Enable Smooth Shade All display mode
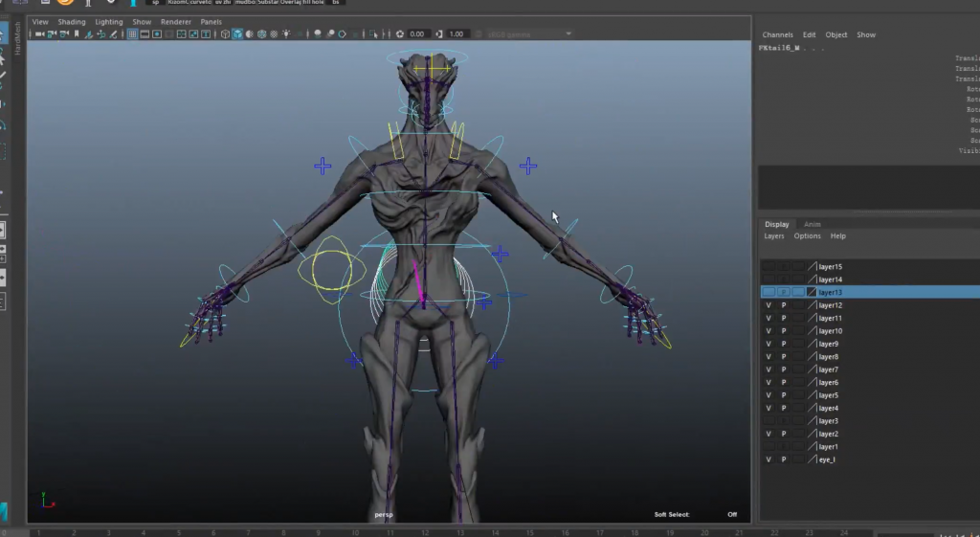This screenshot has width=980, height=537. pos(237,34)
